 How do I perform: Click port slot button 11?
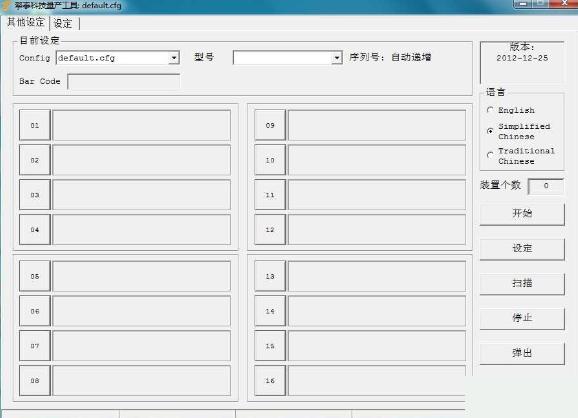tap(270, 195)
